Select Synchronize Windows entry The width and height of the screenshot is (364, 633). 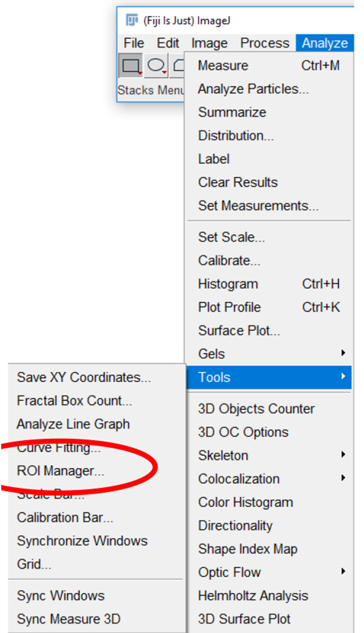click(x=96, y=541)
